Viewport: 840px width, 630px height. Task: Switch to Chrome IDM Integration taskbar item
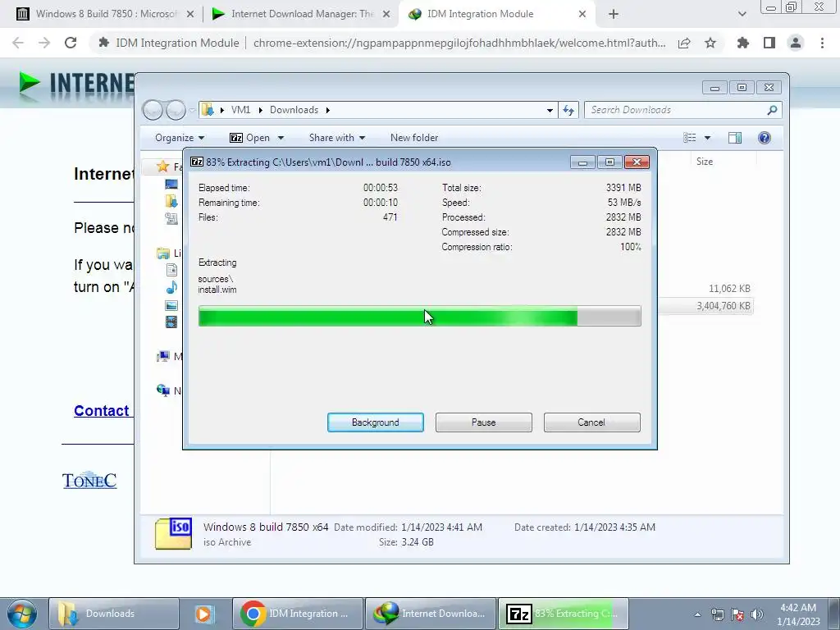298,614
